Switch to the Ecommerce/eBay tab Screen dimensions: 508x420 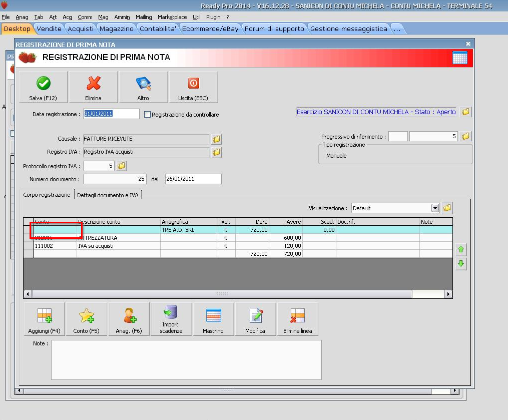pyautogui.click(x=210, y=29)
